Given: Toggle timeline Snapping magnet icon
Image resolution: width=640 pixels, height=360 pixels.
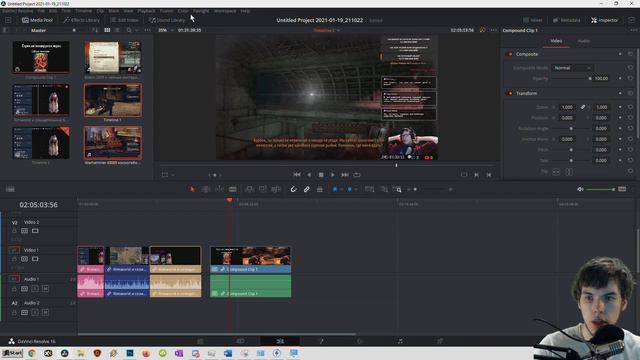Looking at the screenshot, I should pos(293,189).
